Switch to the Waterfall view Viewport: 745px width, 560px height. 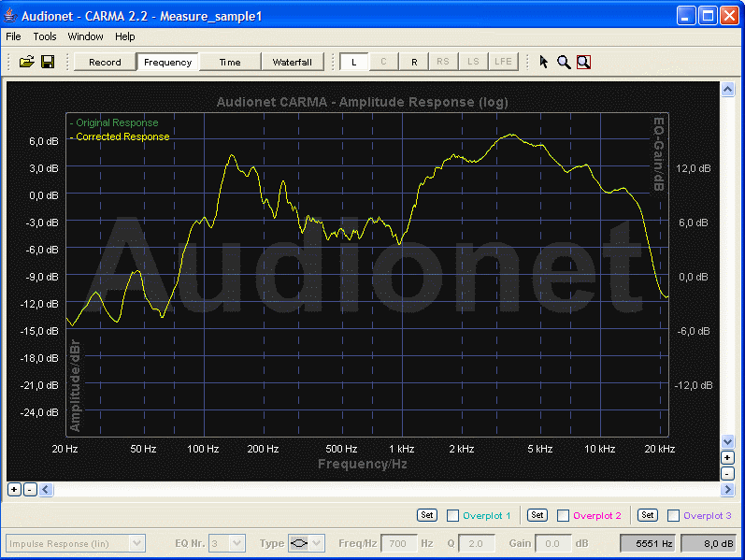click(x=293, y=62)
